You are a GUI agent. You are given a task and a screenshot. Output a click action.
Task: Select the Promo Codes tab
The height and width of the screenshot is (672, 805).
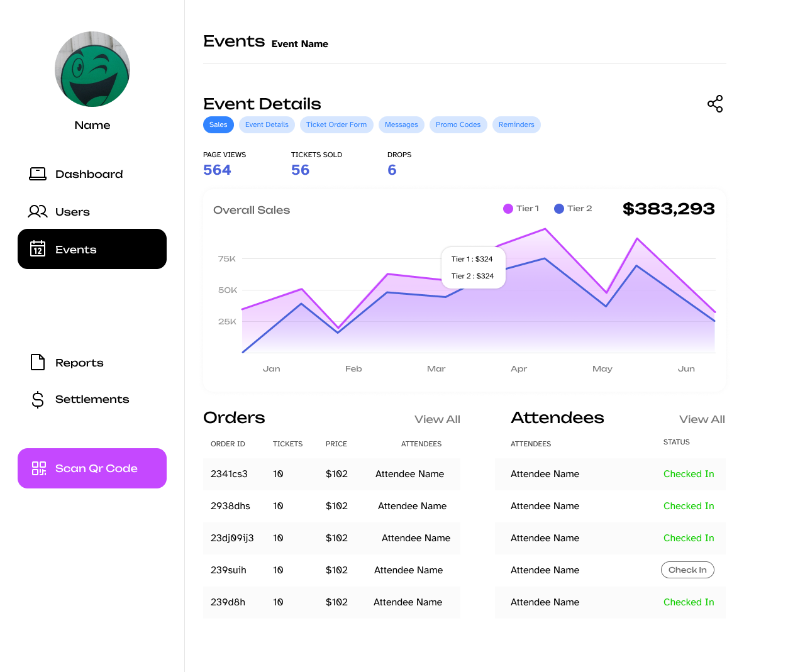[x=458, y=124]
